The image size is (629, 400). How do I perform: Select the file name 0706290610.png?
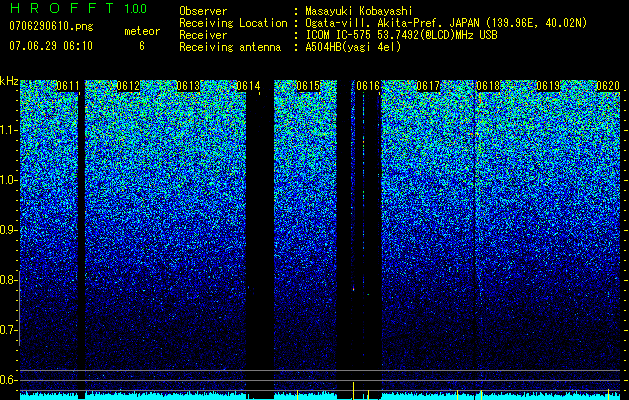(51, 26)
